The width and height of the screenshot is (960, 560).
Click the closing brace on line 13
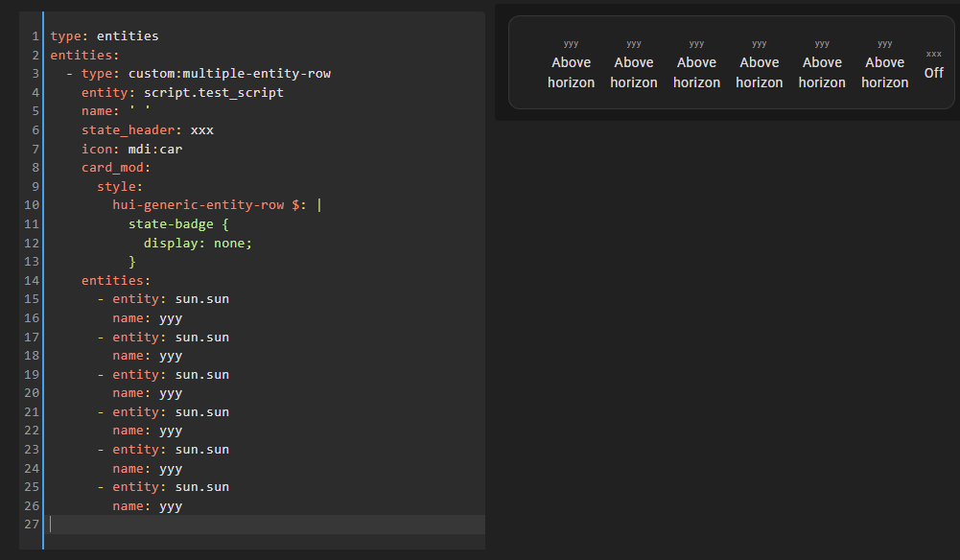[x=132, y=262]
